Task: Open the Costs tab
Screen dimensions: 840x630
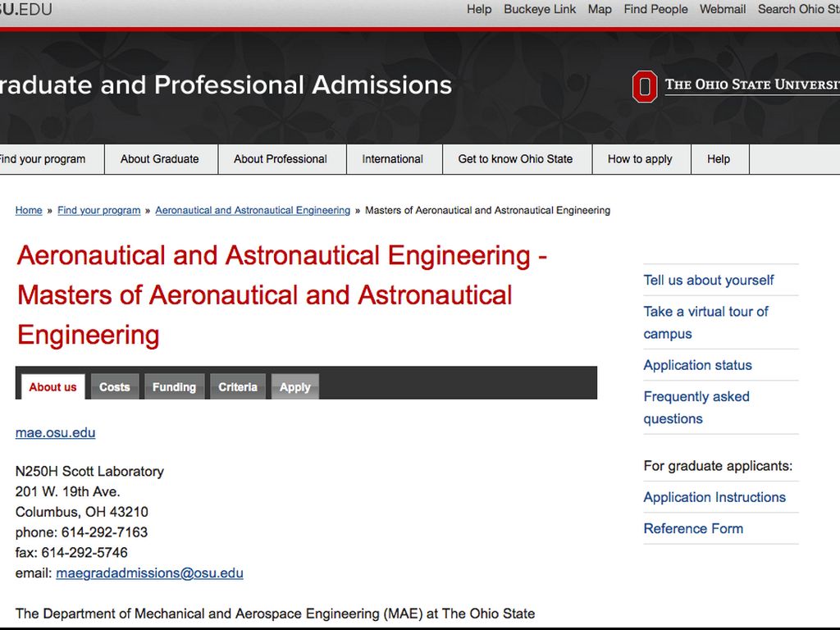Action: click(115, 387)
